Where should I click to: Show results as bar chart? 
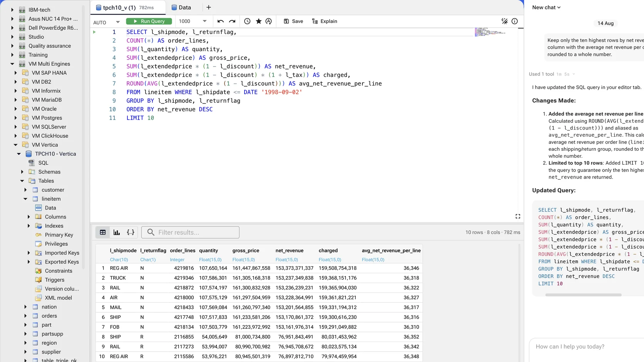tap(117, 232)
